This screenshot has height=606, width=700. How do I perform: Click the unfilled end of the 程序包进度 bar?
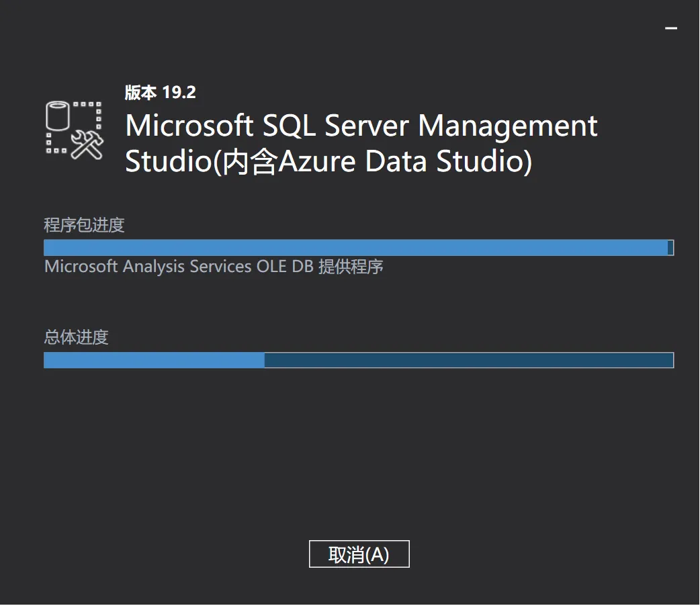[671, 247]
